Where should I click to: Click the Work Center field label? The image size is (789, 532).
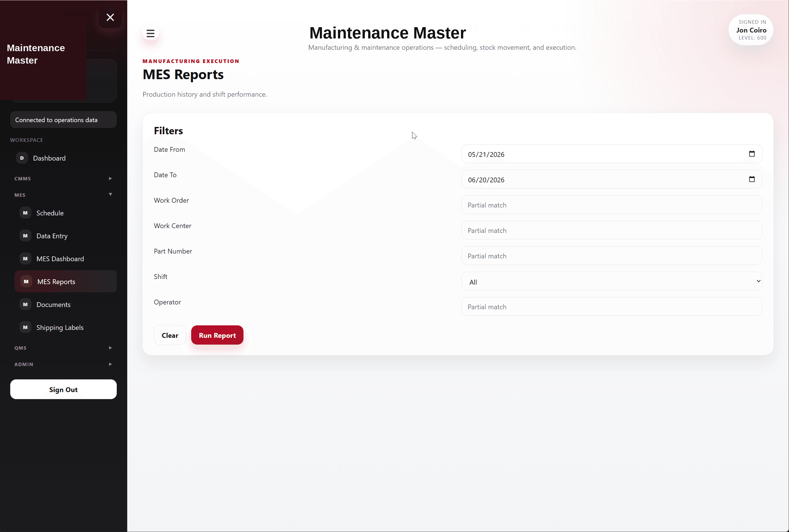point(173,226)
